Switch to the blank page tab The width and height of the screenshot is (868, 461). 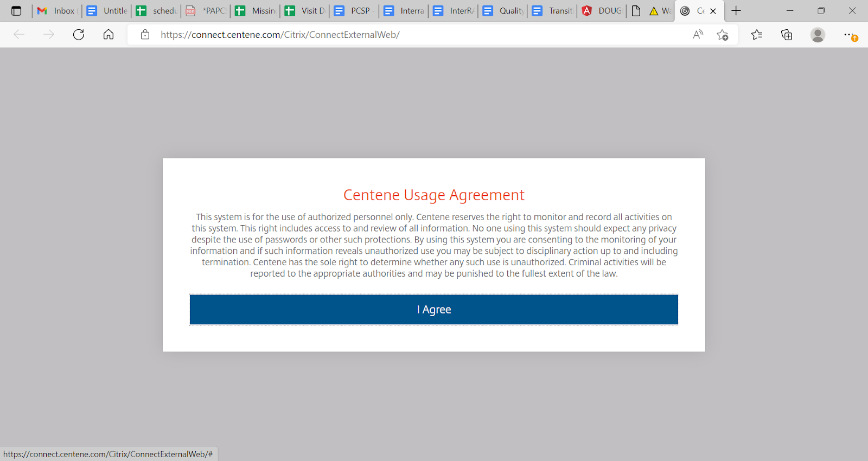(x=636, y=11)
